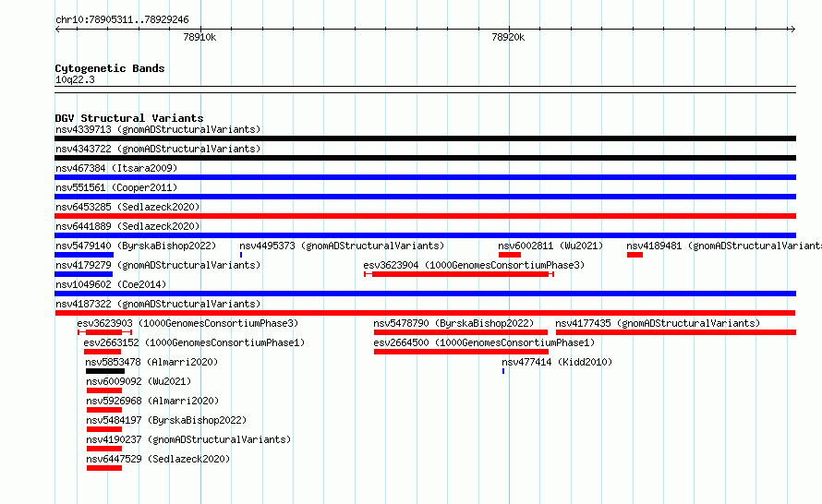Image resolution: width=822 pixels, height=504 pixels.
Task: Click the nsv4177435 red variant bar
Action: (x=676, y=332)
